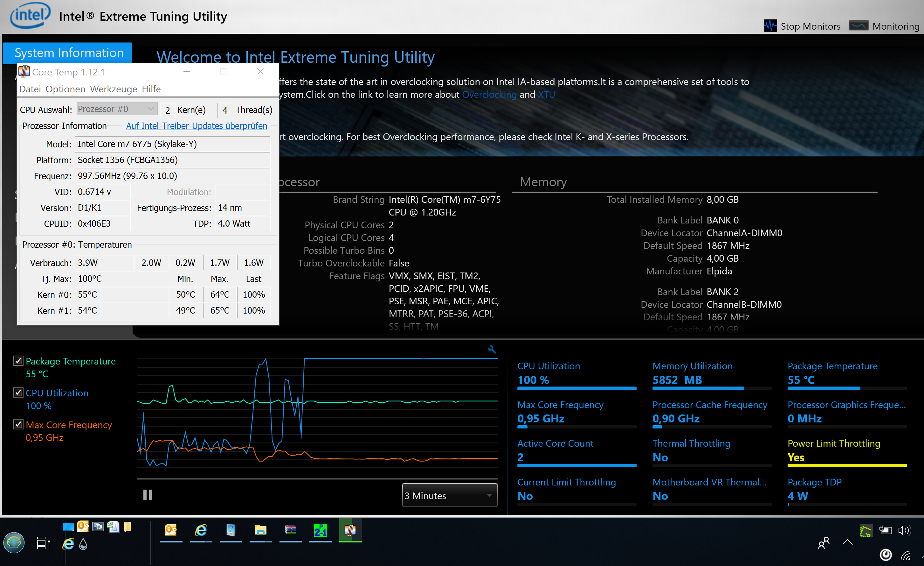Click the battery status tray icon
This screenshot has width=924, height=566.
886,530
